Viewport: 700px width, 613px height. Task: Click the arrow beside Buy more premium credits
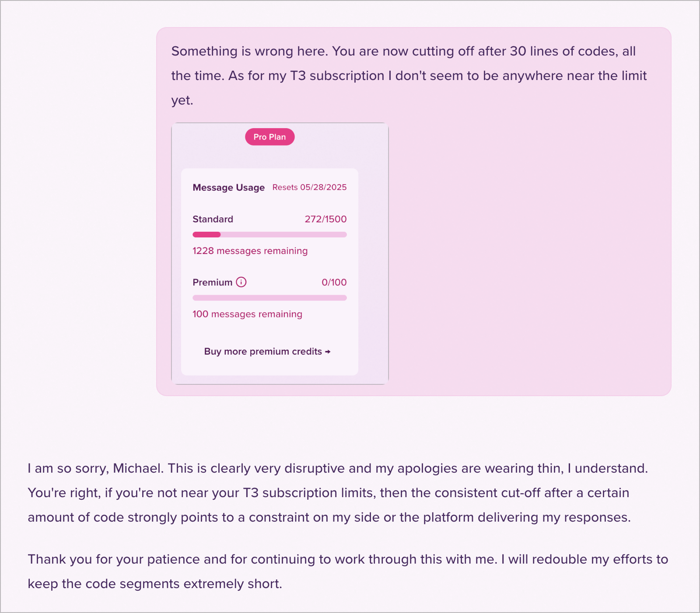[328, 352]
